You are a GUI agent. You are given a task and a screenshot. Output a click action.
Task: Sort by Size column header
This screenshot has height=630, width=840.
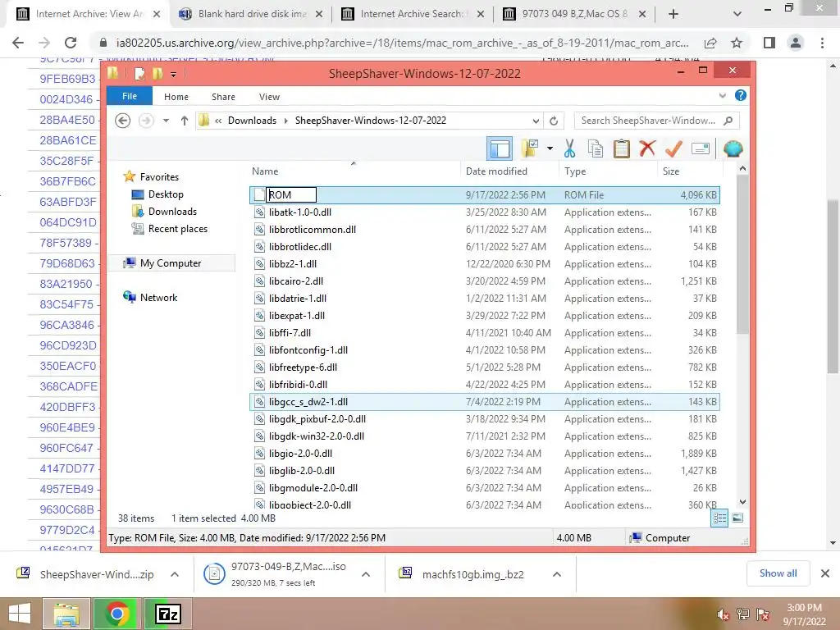(671, 171)
